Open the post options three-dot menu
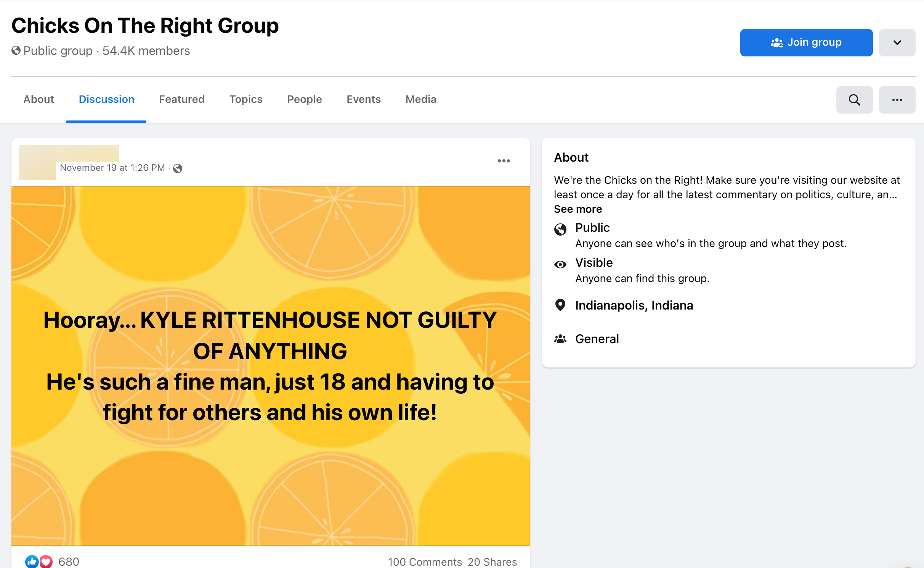Image resolution: width=924 pixels, height=568 pixels. pyautogui.click(x=504, y=161)
